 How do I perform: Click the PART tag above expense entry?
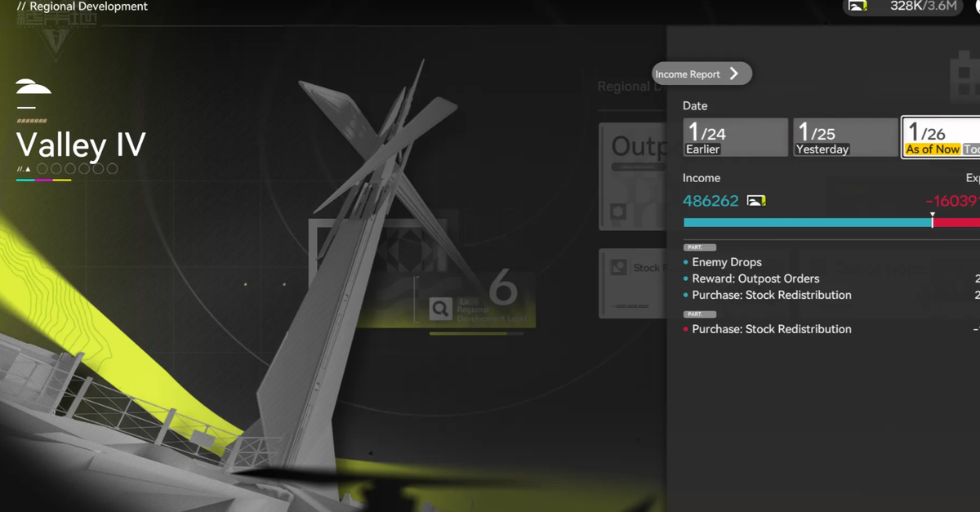click(700, 314)
